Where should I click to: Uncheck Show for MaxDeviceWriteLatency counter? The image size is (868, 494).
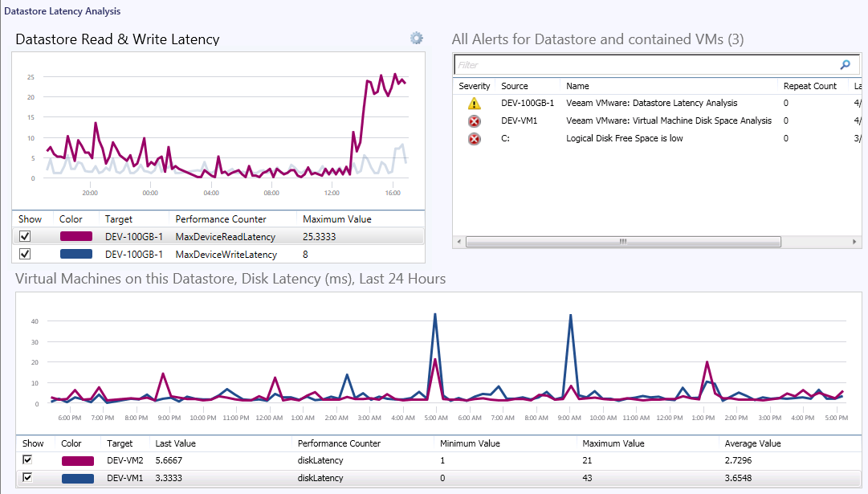tap(25, 254)
